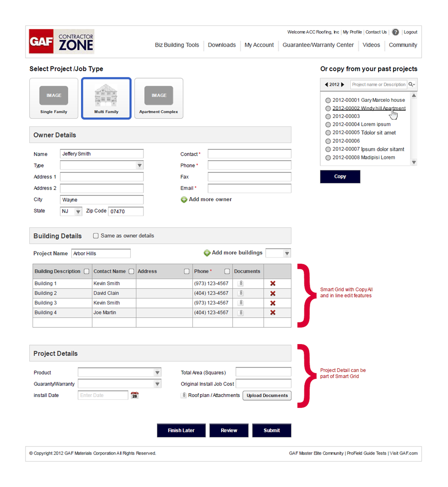Select the Multi Family project type thumbnail
This screenshot has height=487, width=448.
click(x=106, y=98)
